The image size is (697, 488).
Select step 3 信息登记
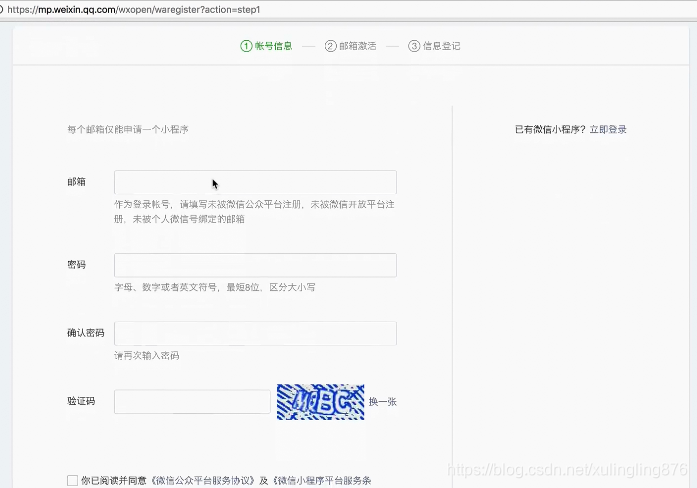pos(434,46)
